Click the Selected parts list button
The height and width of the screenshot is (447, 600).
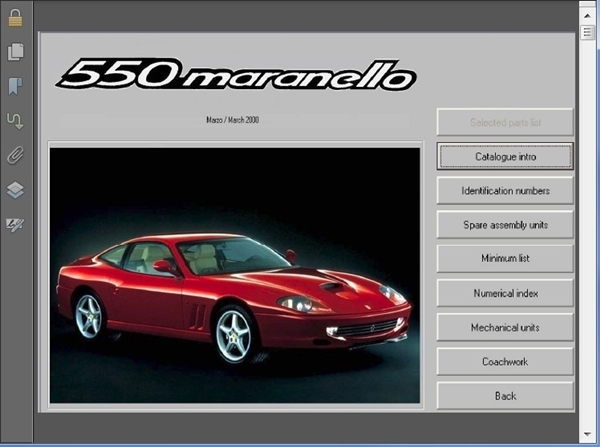click(x=505, y=122)
